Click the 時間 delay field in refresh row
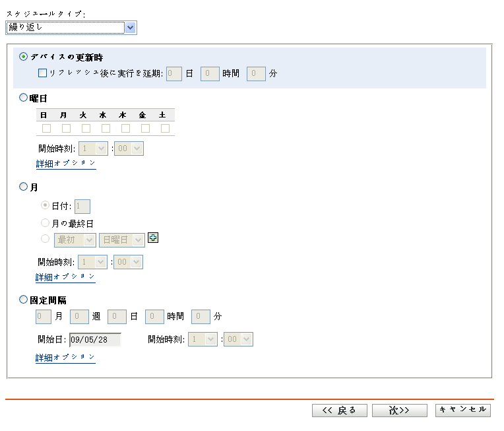This screenshot has width=504, height=431. (x=210, y=74)
